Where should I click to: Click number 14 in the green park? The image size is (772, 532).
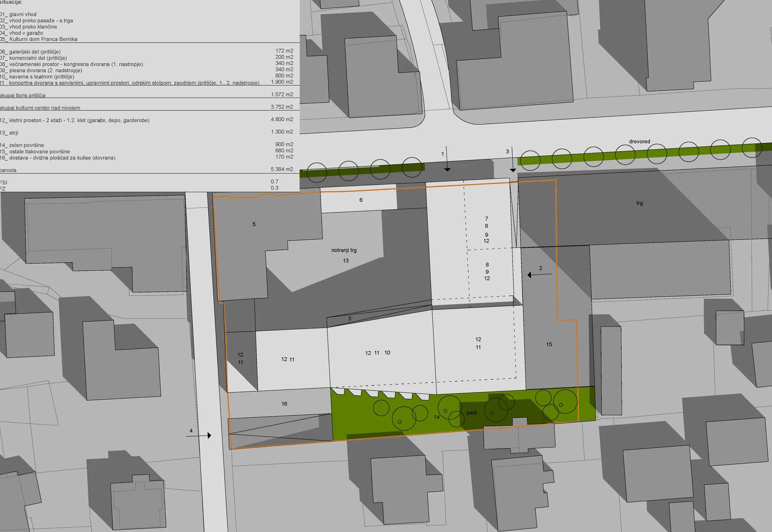pos(437,417)
